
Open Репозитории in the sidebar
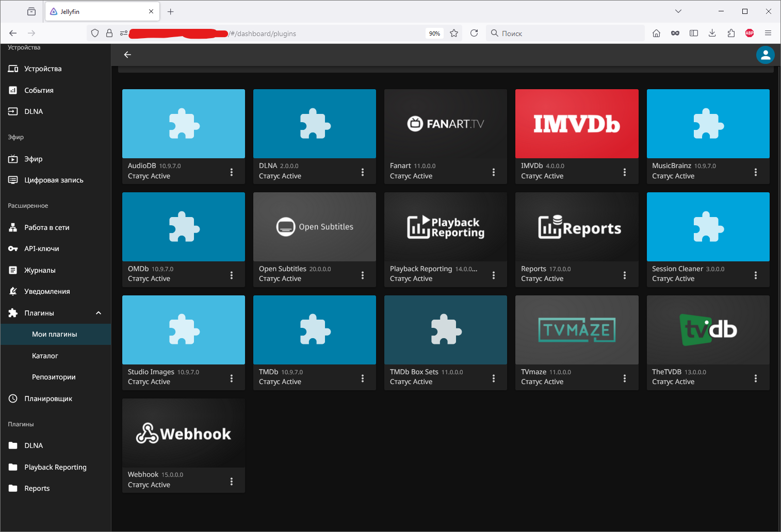click(56, 377)
